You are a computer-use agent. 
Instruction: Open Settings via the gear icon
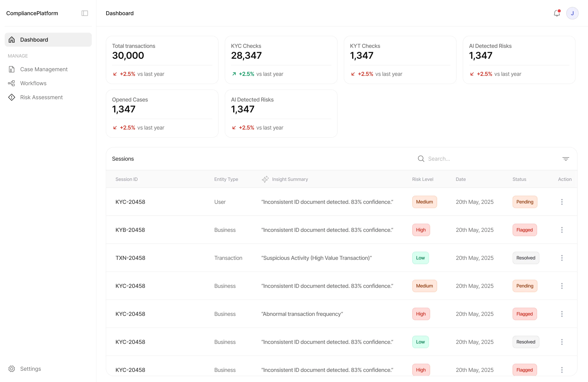(x=12, y=369)
